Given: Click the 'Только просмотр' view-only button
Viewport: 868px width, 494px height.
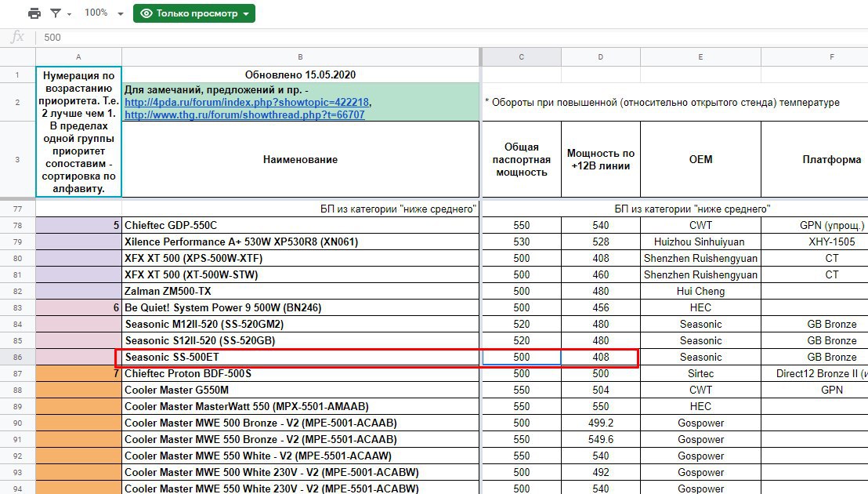Looking at the screenshot, I should (x=194, y=13).
